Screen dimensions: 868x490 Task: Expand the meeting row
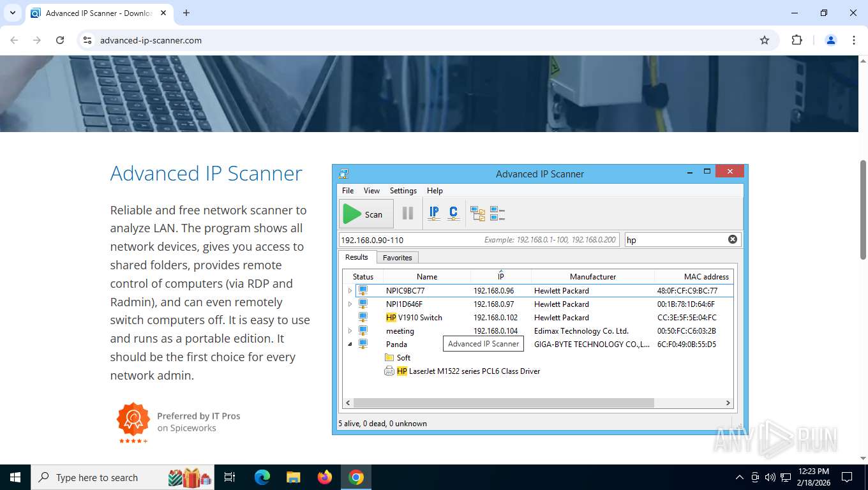[350, 331]
